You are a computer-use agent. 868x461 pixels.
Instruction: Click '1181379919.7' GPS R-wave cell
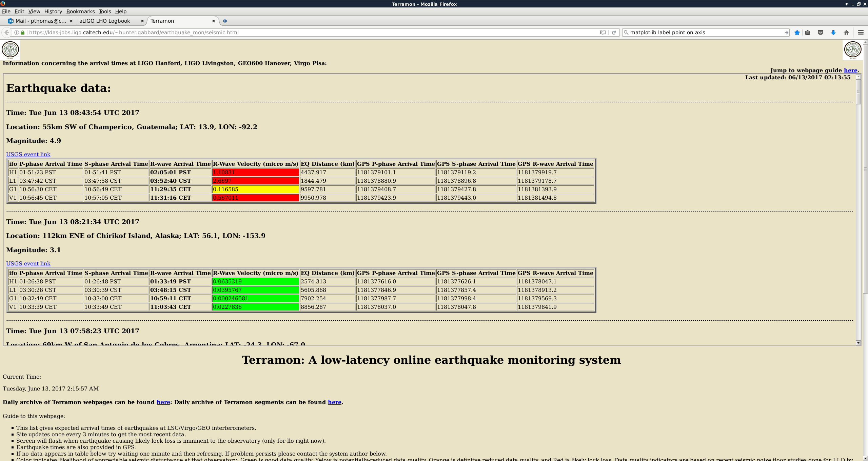coord(555,172)
